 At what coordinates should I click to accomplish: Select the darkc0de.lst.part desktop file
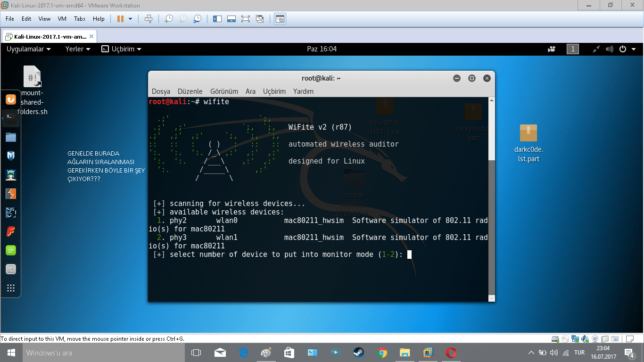528,143
